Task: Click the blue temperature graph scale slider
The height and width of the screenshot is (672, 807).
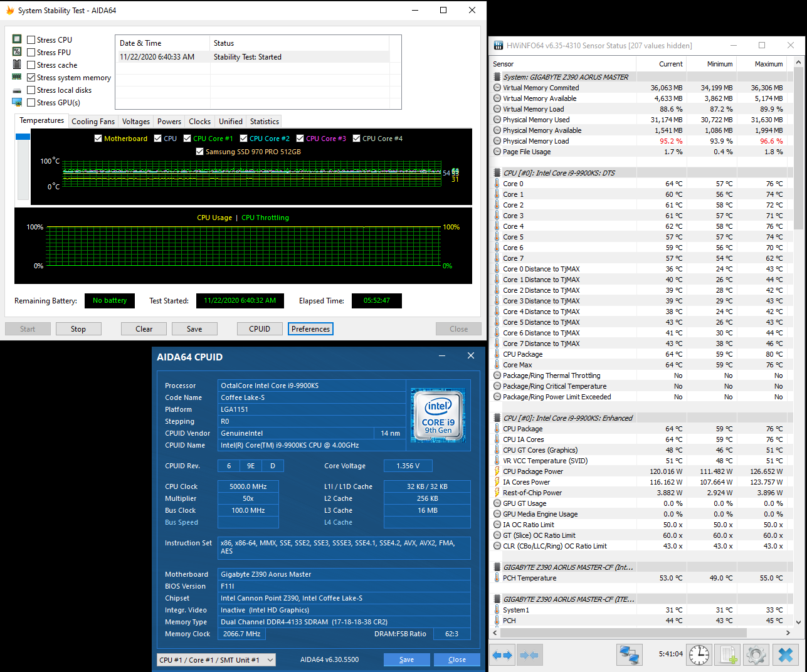Action: tap(23, 137)
